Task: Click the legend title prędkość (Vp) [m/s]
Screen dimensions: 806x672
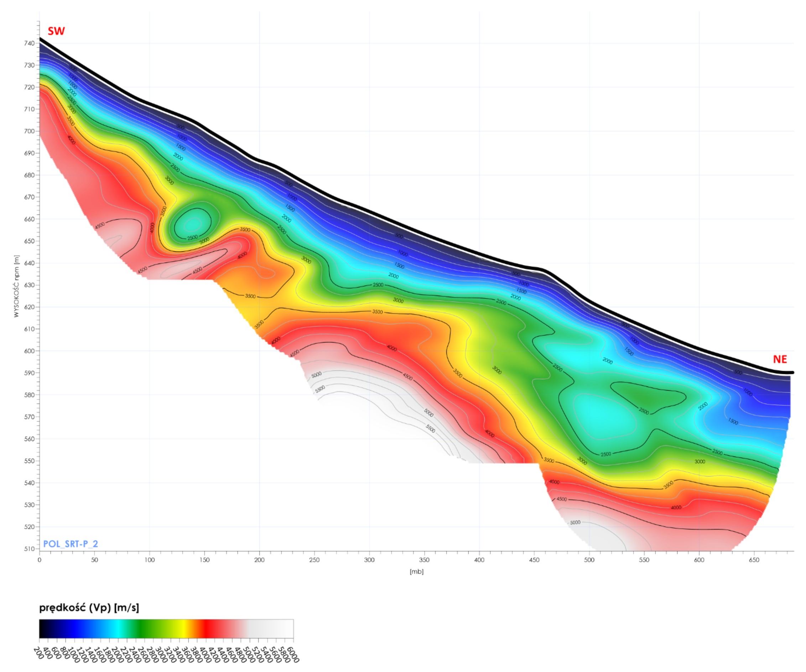Action: (x=89, y=608)
